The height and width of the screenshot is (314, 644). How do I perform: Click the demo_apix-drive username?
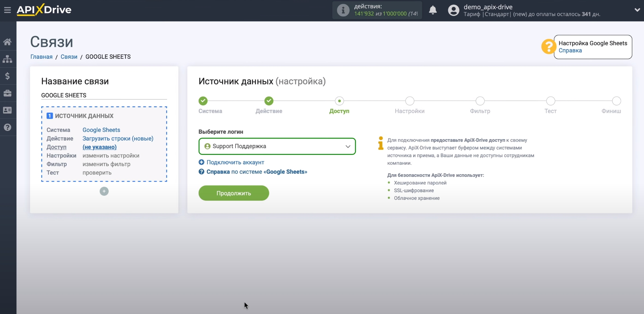coord(488,7)
